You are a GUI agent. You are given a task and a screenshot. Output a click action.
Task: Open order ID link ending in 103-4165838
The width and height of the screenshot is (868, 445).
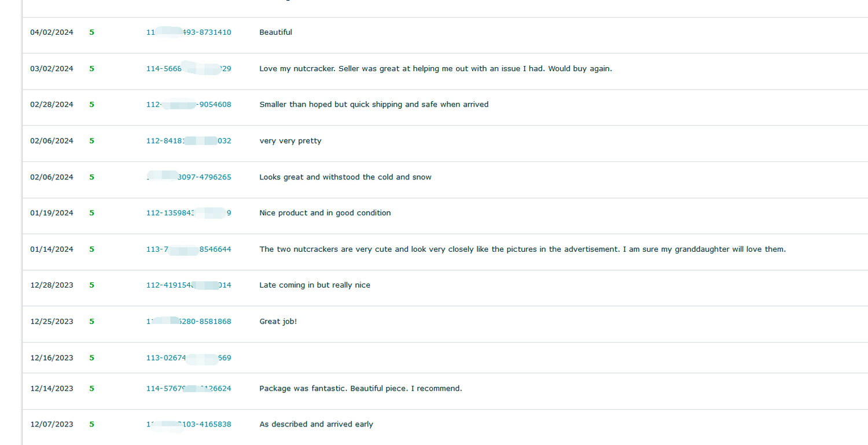tap(189, 425)
